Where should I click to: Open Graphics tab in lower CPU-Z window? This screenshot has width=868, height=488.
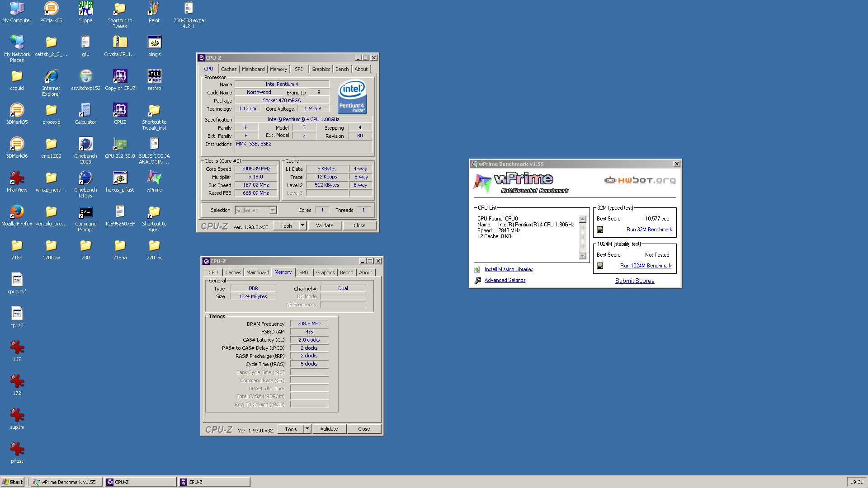tap(325, 272)
